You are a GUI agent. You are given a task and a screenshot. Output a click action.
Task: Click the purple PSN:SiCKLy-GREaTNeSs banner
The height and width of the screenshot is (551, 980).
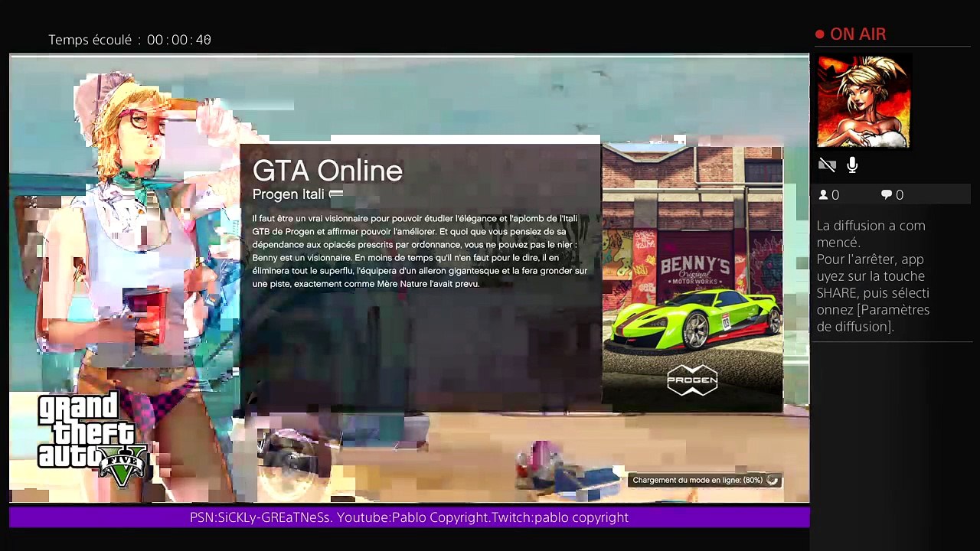pyautogui.click(x=409, y=517)
